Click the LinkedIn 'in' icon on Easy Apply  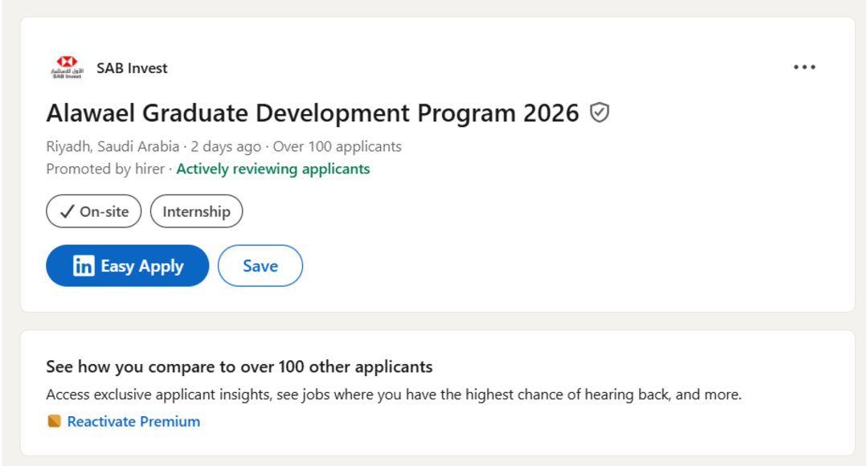tap(84, 266)
